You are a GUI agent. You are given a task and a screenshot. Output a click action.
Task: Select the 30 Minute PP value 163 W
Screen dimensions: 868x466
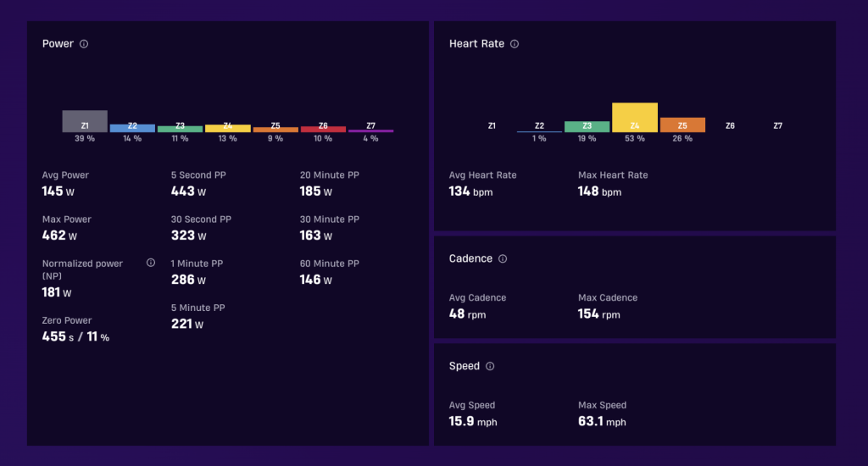pyautogui.click(x=316, y=236)
